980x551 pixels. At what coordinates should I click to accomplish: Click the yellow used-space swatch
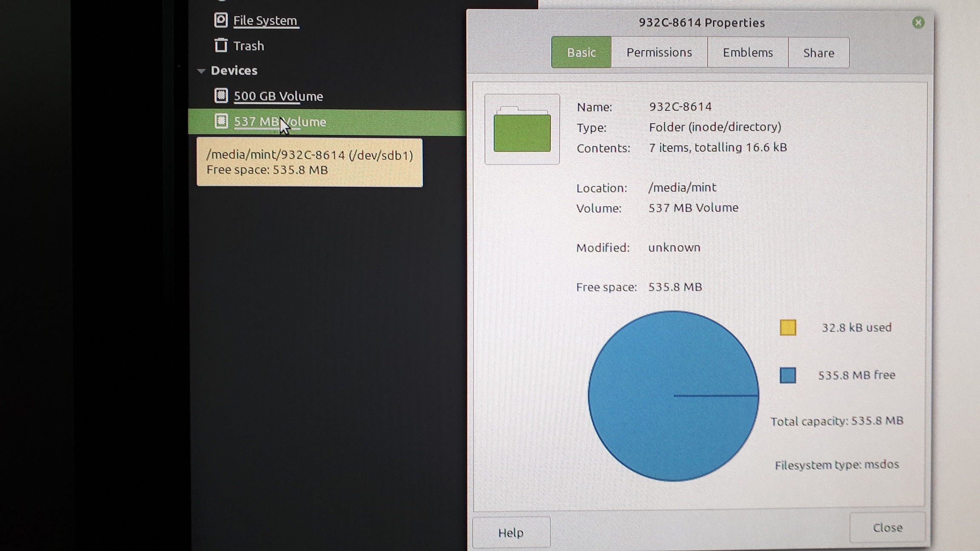788,327
